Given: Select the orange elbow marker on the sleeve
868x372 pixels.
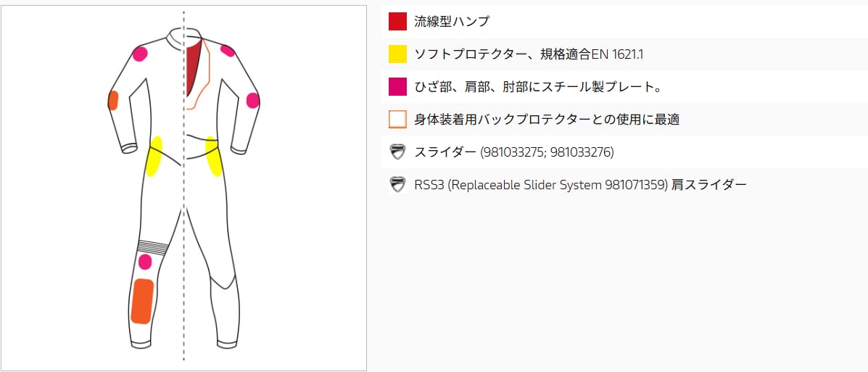Looking at the screenshot, I should pos(113,101).
